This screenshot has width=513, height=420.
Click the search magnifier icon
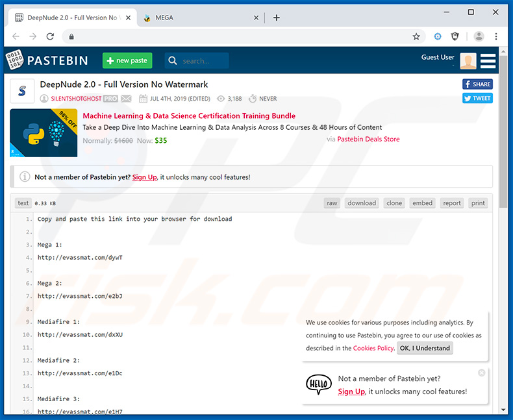[x=173, y=60]
